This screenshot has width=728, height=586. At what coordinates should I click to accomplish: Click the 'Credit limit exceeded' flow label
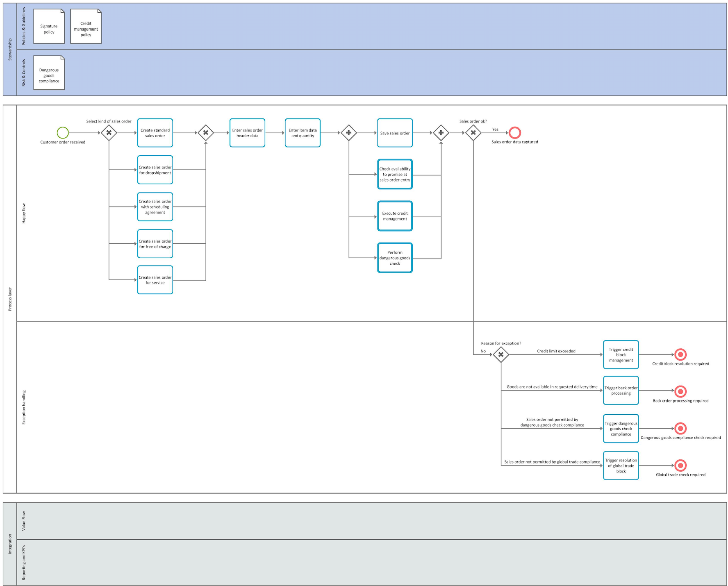556,351
